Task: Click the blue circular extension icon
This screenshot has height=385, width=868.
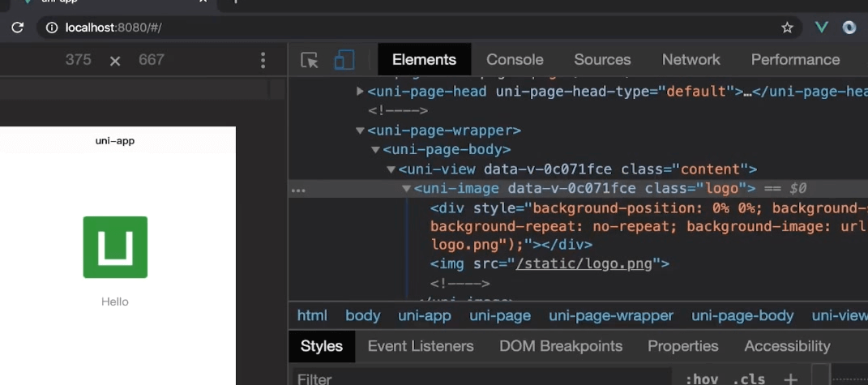Action: [849, 27]
